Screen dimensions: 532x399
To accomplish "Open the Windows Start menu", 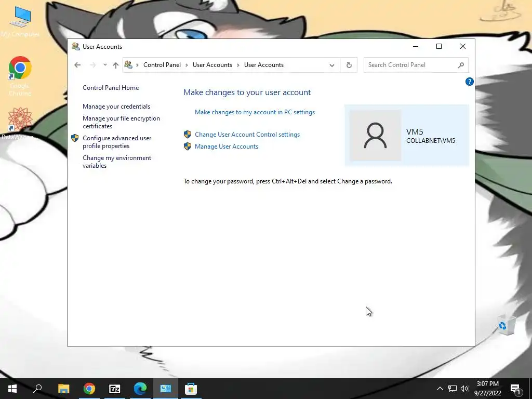I will pyautogui.click(x=12, y=389).
